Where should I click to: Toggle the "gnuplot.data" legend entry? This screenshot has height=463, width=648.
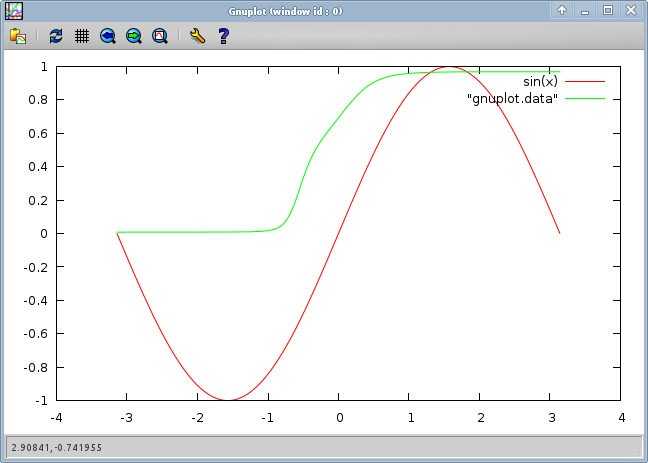[x=512, y=98]
